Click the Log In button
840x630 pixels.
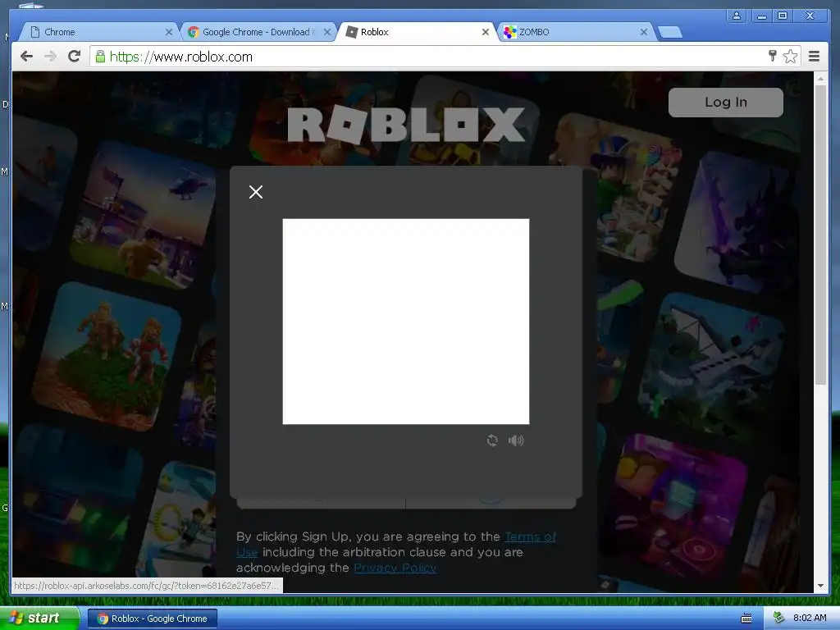click(725, 103)
